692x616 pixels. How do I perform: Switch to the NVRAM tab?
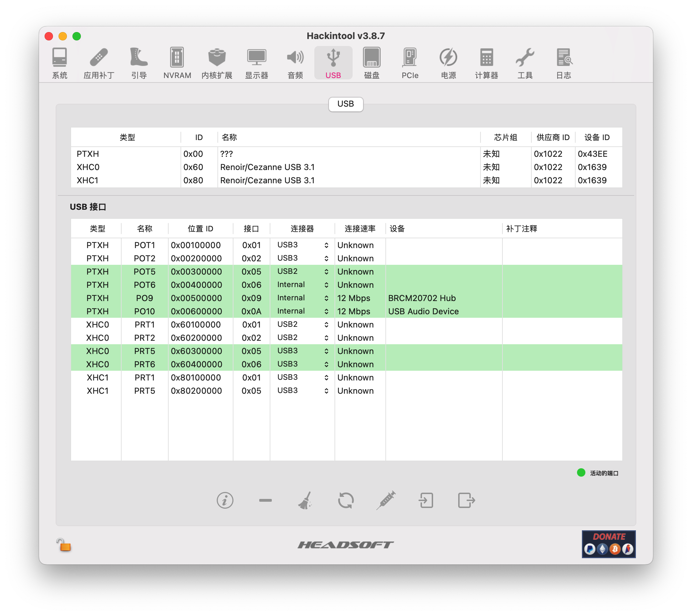[177, 63]
